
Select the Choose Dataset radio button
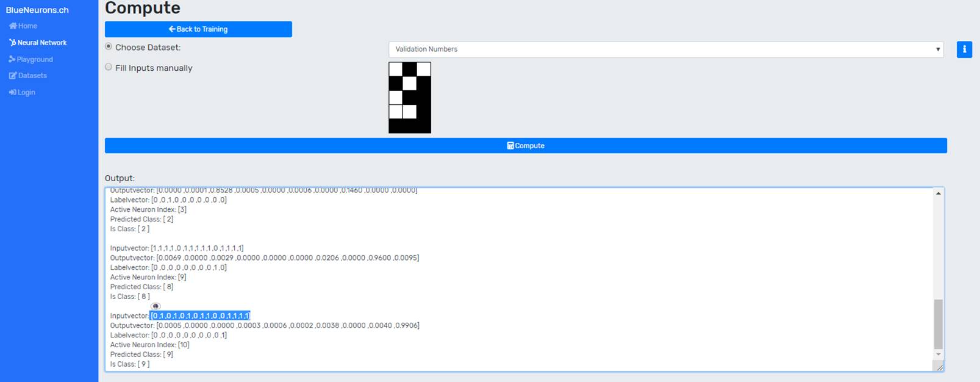tap(109, 47)
